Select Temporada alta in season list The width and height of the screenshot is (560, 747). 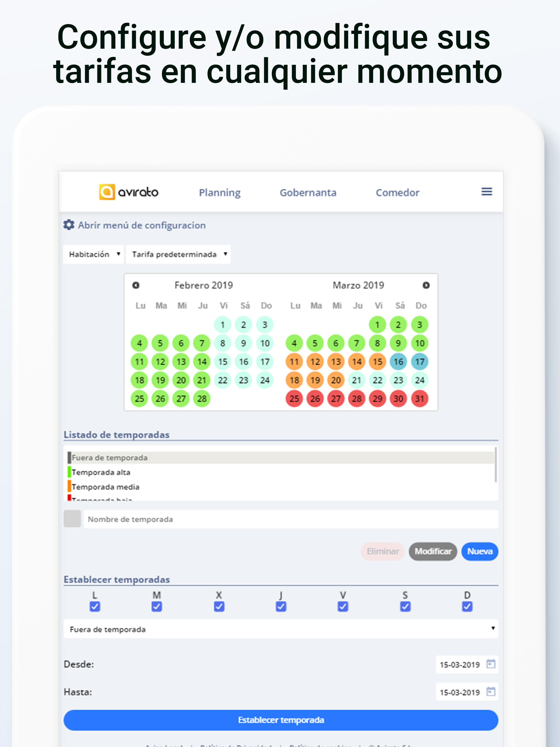pos(281,472)
